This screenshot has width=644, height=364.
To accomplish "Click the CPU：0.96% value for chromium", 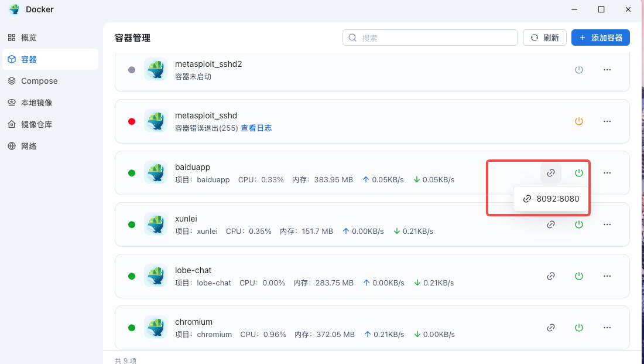I will pyautogui.click(x=263, y=335).
